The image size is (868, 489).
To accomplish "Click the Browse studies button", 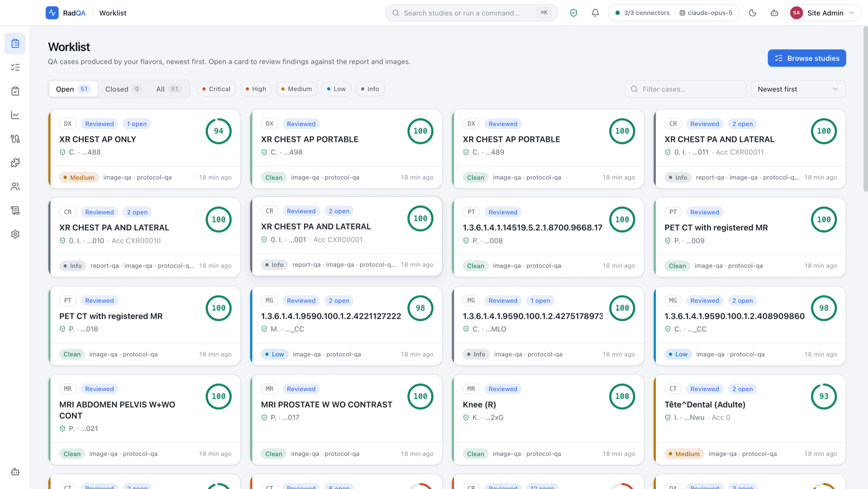I will (807, 58).
